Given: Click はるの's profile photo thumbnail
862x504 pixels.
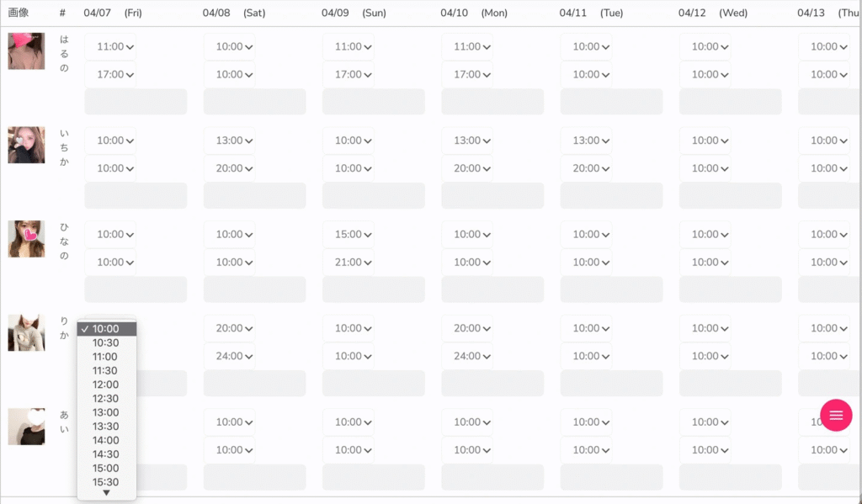Looking at the screenshot, I should tap(26, 50).
